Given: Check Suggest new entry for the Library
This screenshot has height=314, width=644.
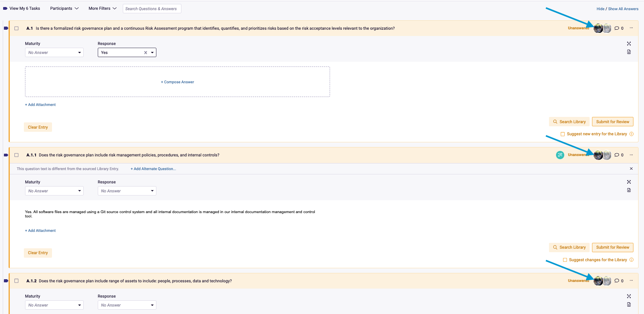Looking at the screenshot, I should pyautogui.click(x=563, y=134).
